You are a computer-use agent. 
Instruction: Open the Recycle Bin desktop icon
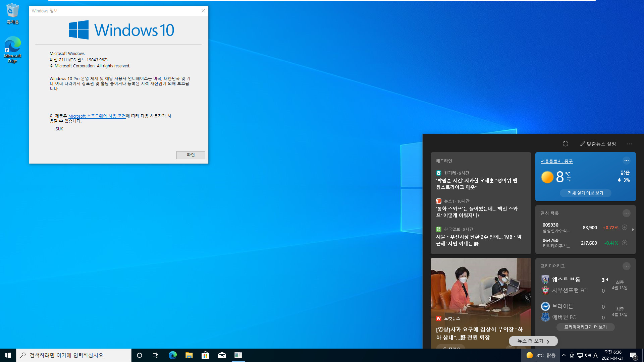(x=12, y=14)
